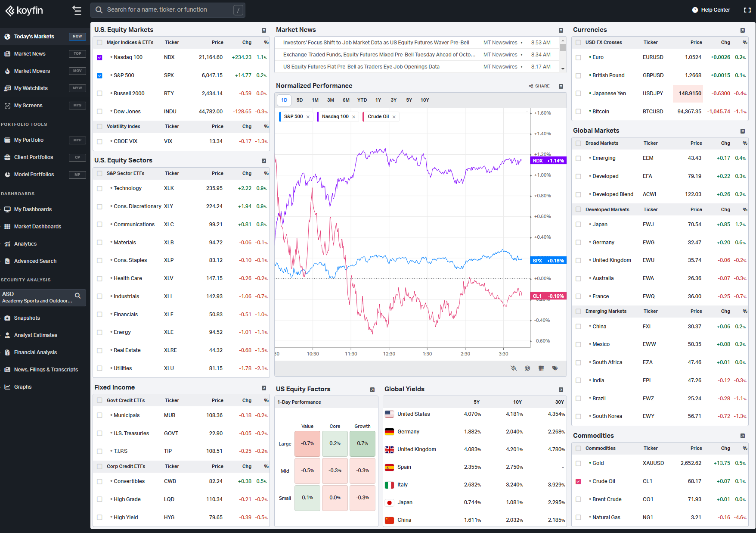
Task: Expand Commodities panel
Action: coord(743,436)
